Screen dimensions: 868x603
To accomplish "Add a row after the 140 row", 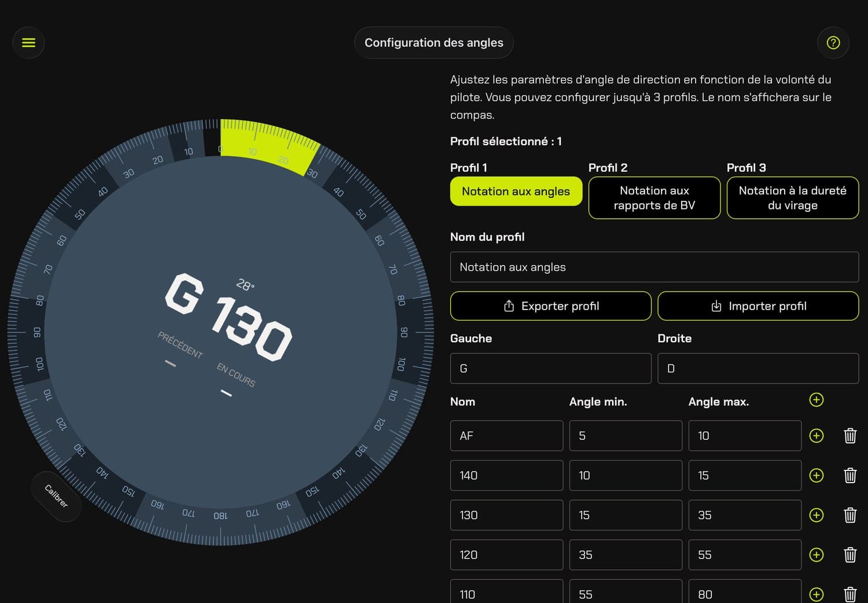I will pyautogui.click(x=816, y=476).
